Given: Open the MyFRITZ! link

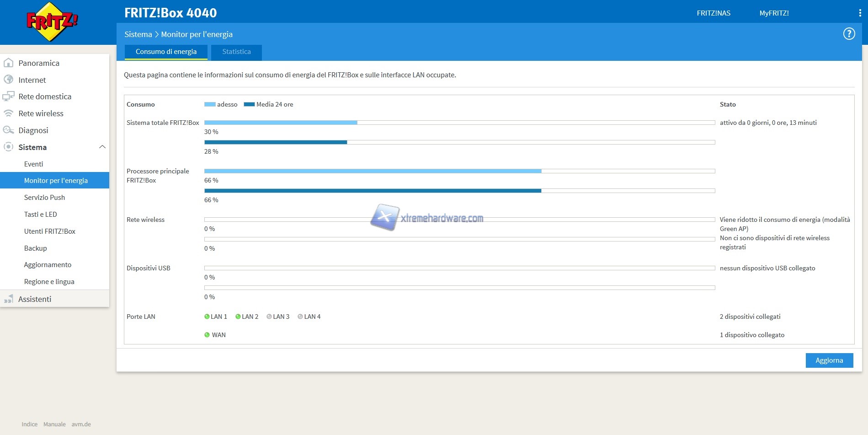Looking at the screenshot, I should [x=774, y=13].
